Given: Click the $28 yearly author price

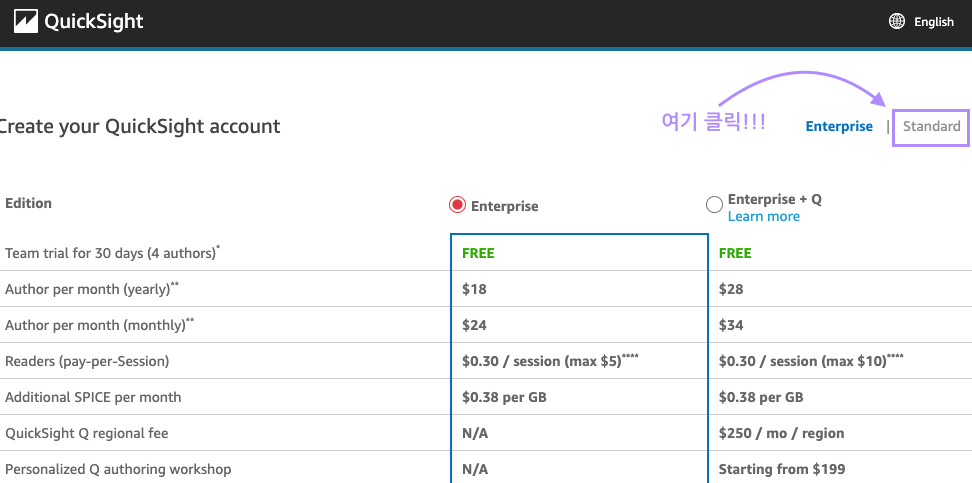Looking at the screenshot, I should click(x=731, y=289).
